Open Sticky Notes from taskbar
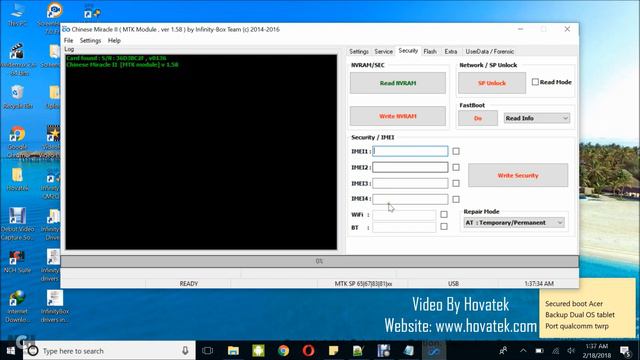Viewport: 640px width, 360px height. (x=333, y=351)
